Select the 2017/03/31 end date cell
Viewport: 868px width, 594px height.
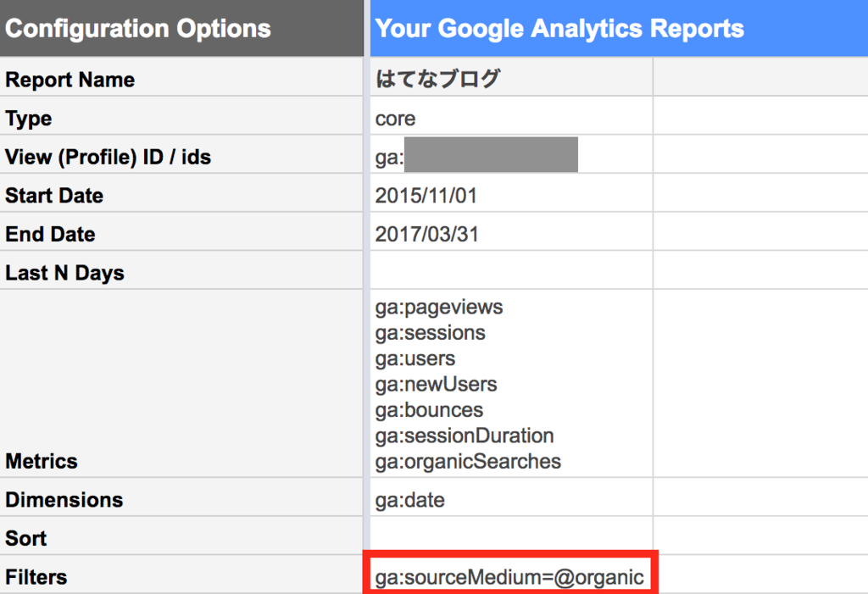click(x=511, y=235)
